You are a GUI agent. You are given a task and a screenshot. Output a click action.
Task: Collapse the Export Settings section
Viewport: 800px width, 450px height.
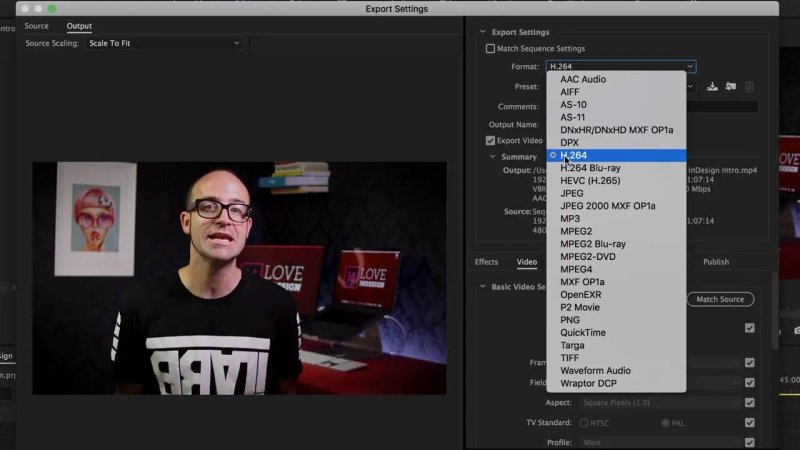(x=483, y=32)
